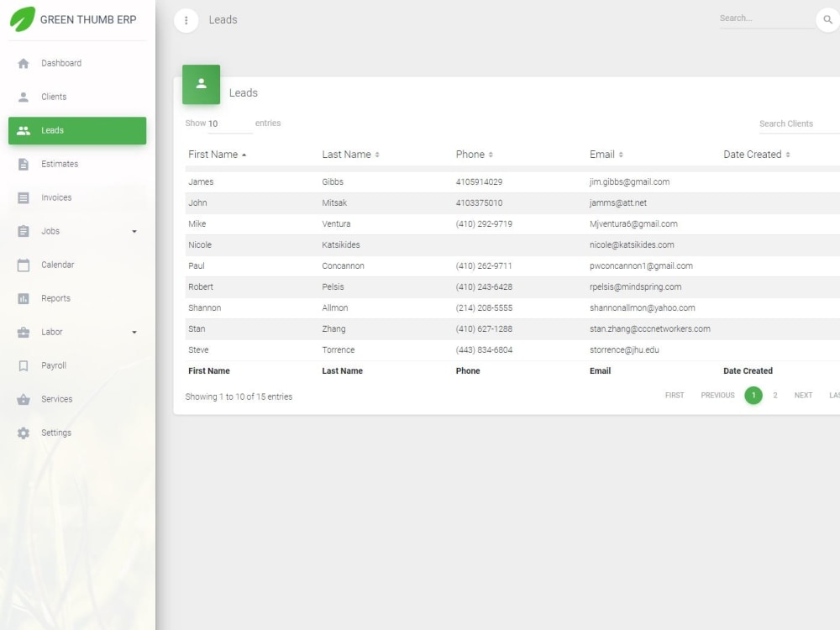Click the search magnifier icon at top right
The height and width of the screenshot is (630, 840).
pyautogui.click(x=828, y=18)
